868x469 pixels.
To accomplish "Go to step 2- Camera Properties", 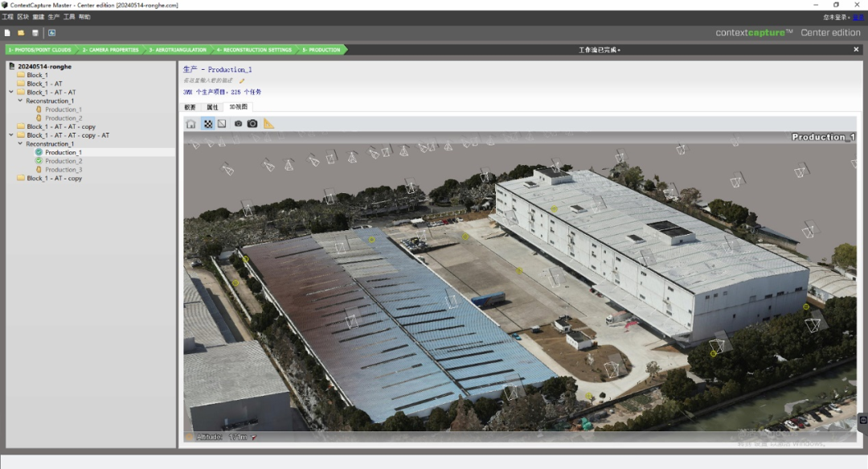I will pos(111,50).
